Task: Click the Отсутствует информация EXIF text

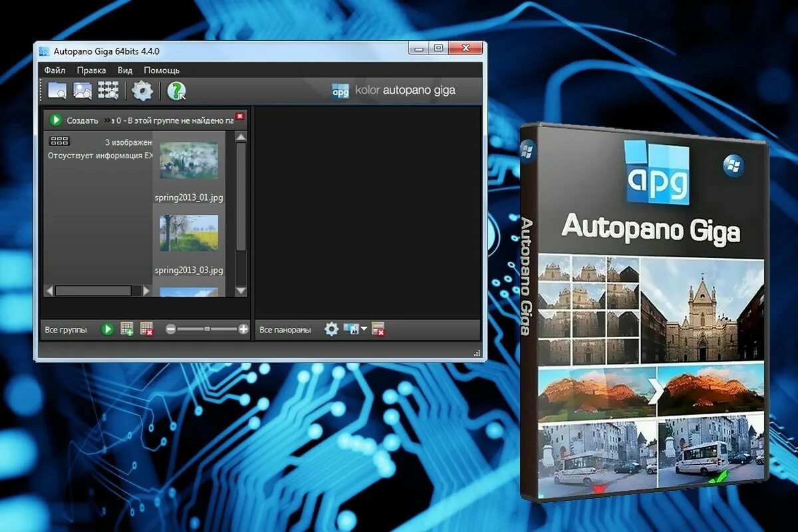Action: [100, 156]
